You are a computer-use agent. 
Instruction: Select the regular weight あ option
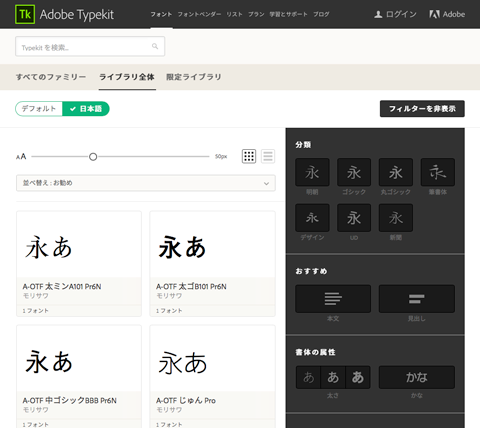click(x=333, y=377)
